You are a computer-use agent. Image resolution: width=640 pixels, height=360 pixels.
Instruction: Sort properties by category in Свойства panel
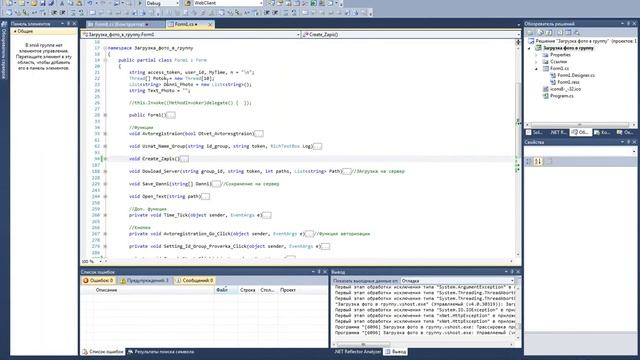click(529, 162)
